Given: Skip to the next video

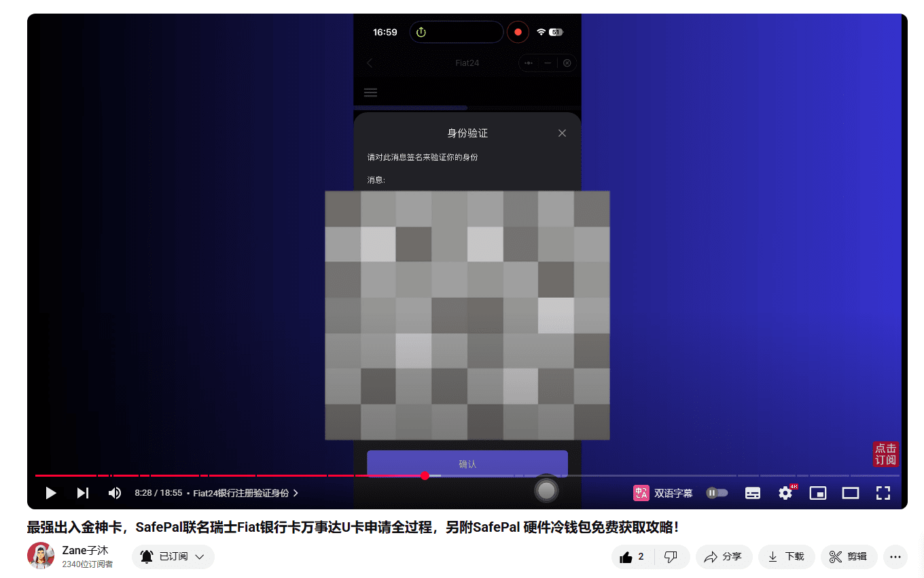Looking at the screenshot, I should (x=83, y=493).
